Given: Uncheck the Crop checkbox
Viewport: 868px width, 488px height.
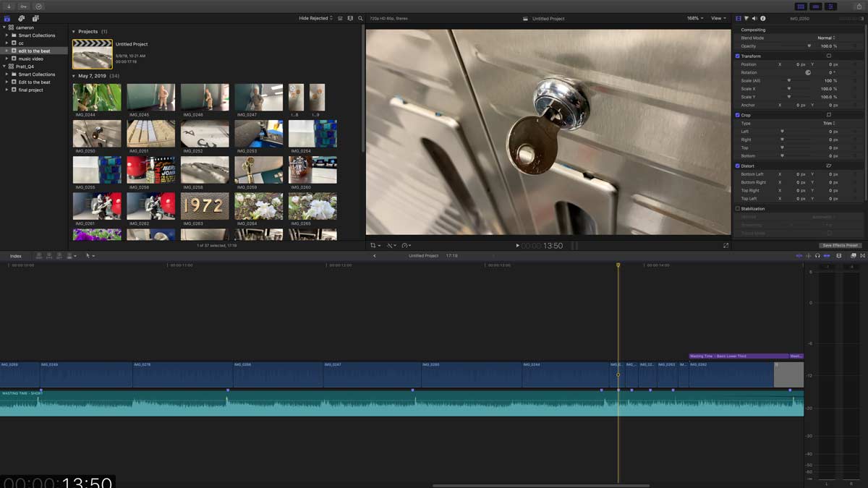Looking at the screenshot, I should coord(738,115).
